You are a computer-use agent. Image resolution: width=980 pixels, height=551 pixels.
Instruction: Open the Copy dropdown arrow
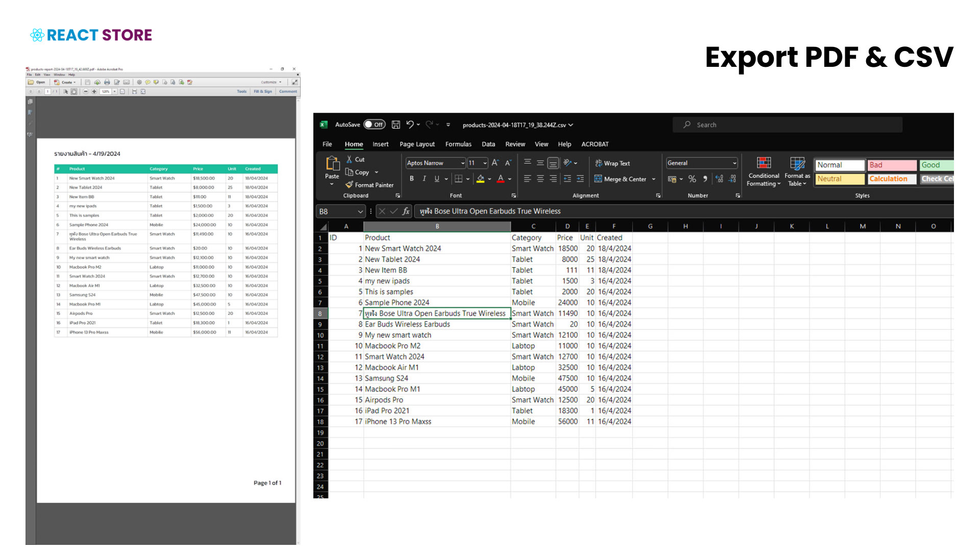[377, 172]
